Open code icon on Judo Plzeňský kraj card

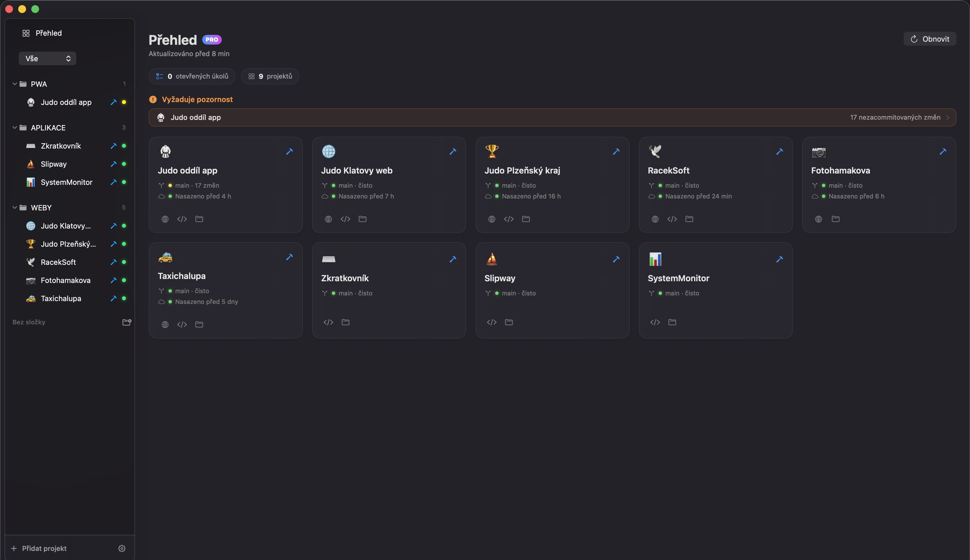pos(509,219)
